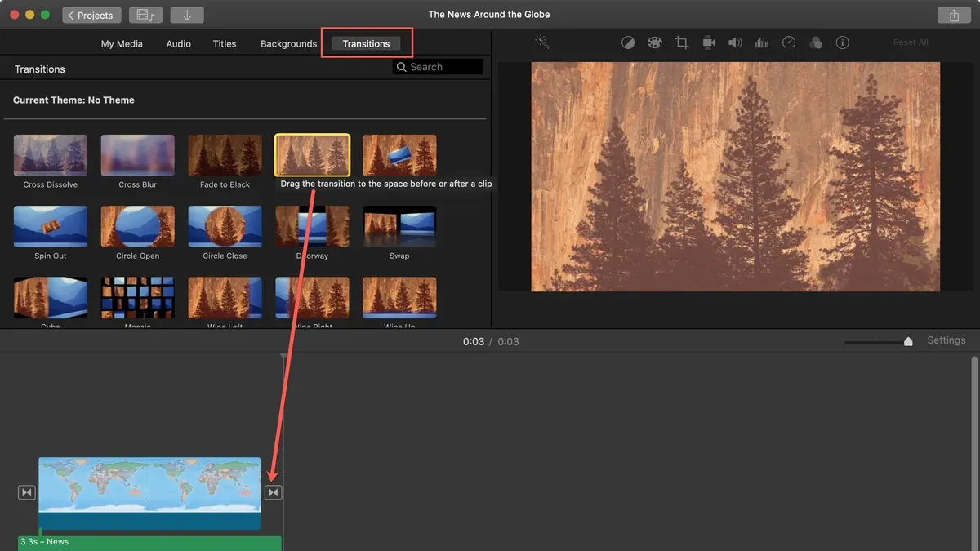
Task: Open the Backgrounds tab
Action: 288,43
